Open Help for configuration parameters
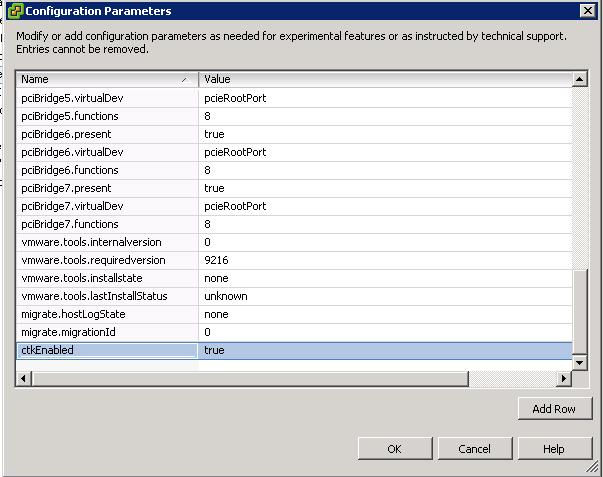Viewport: 603px width, 477px height. 555,449
